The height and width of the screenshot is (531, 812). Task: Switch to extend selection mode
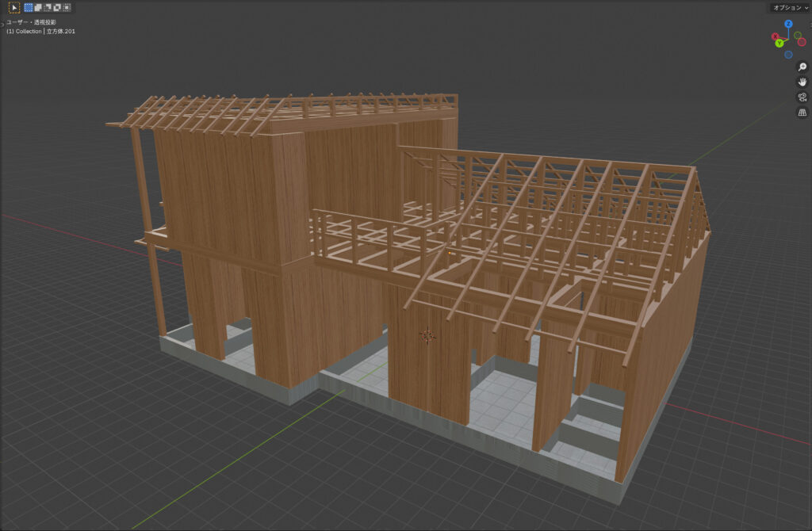coord(38,7)
